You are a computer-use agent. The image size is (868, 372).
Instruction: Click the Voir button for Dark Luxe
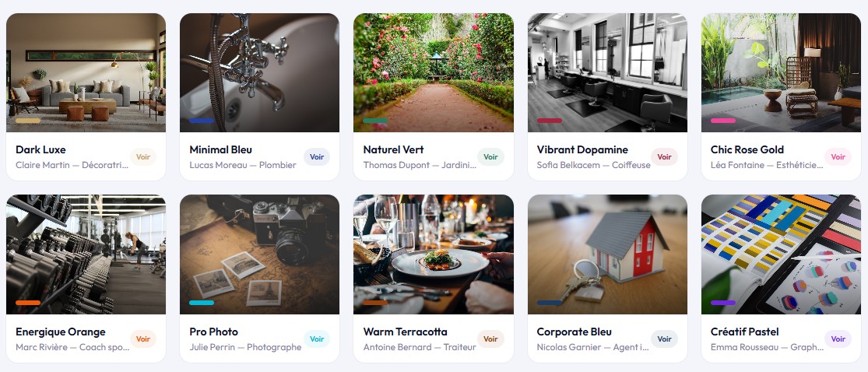coord(142,156)
